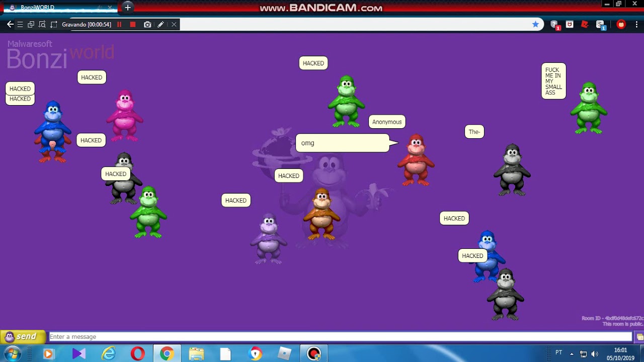Launch Internet Explorer from taskbar
The width and height of the screenshot is (644, 362).
109,353
